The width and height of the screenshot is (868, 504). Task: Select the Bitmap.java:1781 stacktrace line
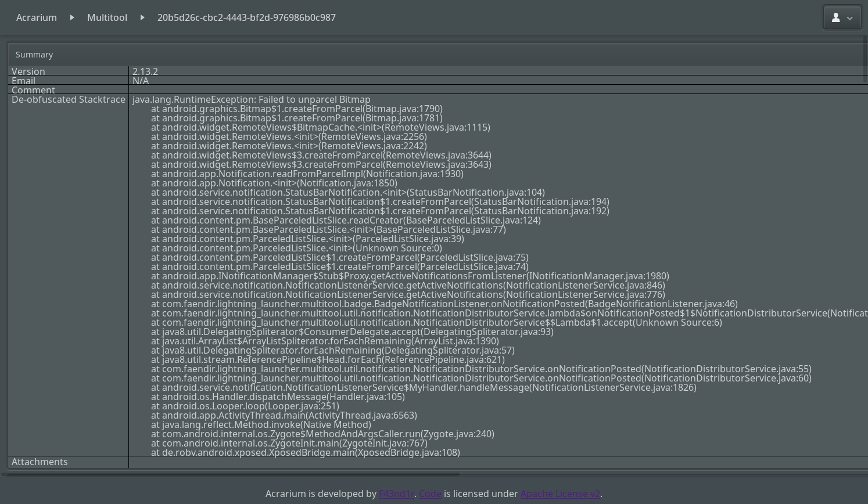[x=297, y=118]
